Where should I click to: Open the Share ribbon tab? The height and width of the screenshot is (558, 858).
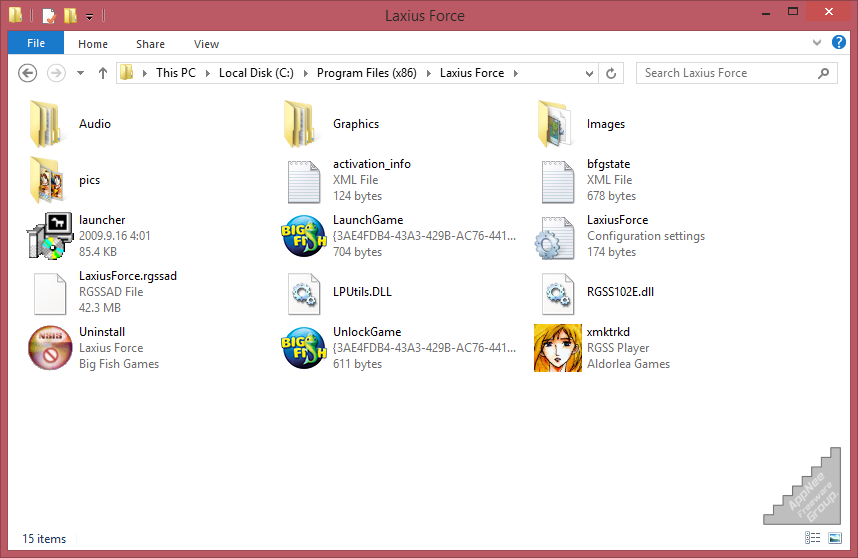[x=150, y=44]
